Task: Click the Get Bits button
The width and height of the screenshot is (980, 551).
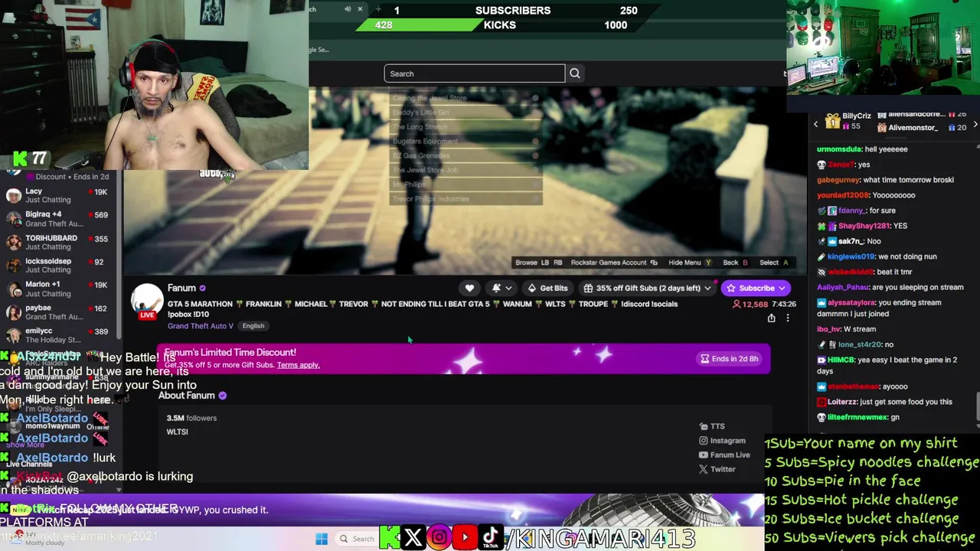Action: tap(547, 288)
